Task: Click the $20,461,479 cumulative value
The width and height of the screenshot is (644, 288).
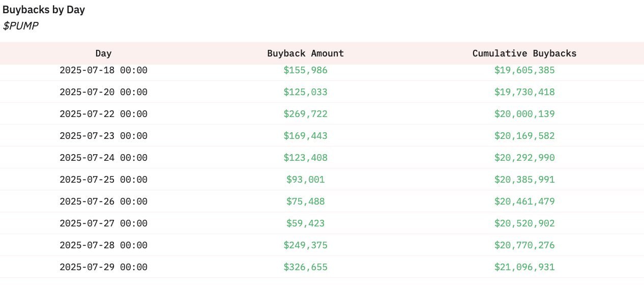Action: pyautogui.click(x=524, y=201)
